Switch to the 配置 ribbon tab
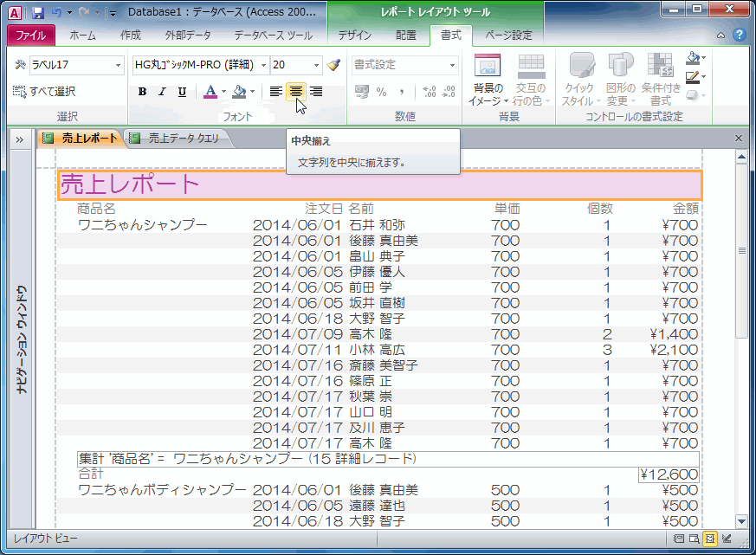This screenshot has height=555, width=756. (405, 35)
